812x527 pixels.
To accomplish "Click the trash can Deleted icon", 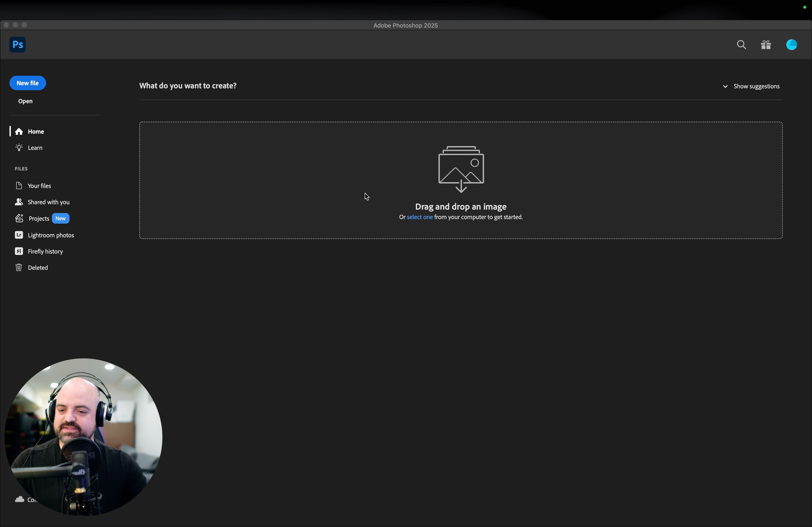I will [19, 268].
